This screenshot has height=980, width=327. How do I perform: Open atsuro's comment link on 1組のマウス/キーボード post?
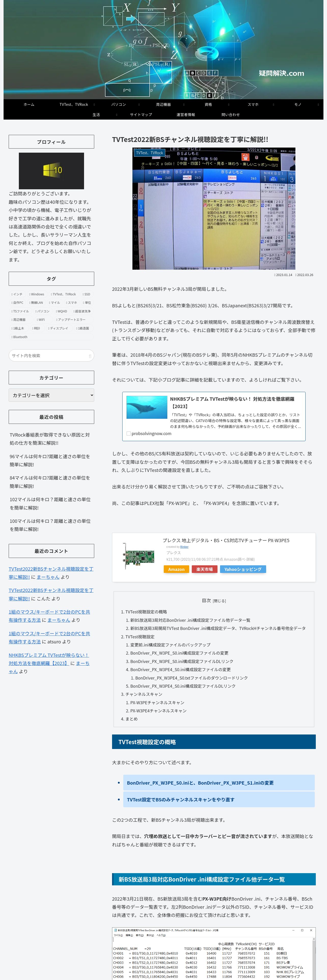click(49, 638)
